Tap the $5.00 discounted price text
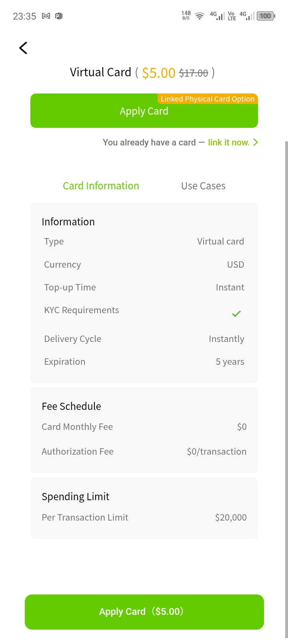The width and height of the screenshot is (288, 644). [x=158, y=73]
